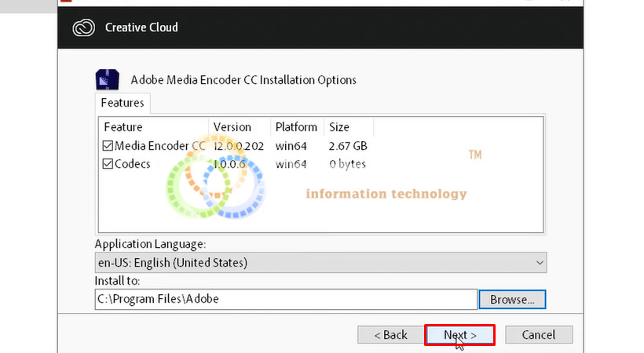Click the Install to path field
Image resolution: width=644 pixels, height=353 pixels.
point(286,299)
